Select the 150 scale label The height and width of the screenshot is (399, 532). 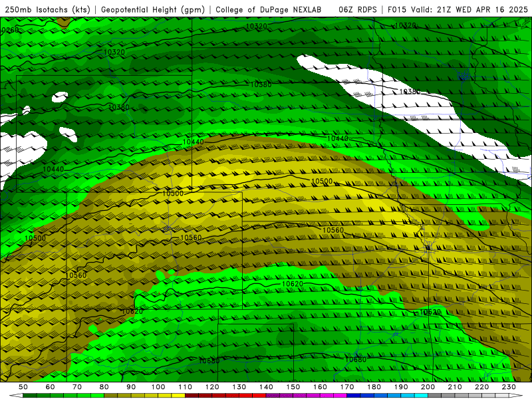[293, 387]
